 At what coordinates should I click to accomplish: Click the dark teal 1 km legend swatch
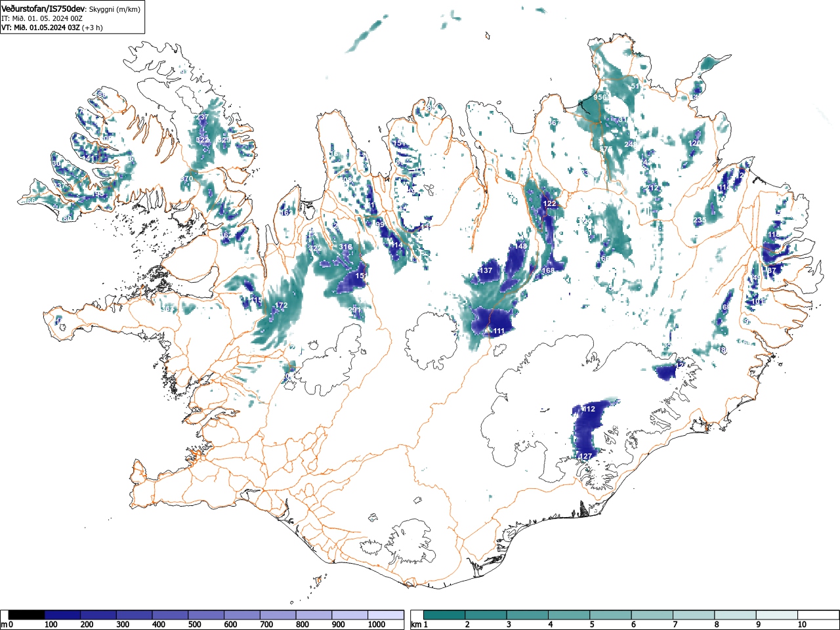[x=444, y=615]
